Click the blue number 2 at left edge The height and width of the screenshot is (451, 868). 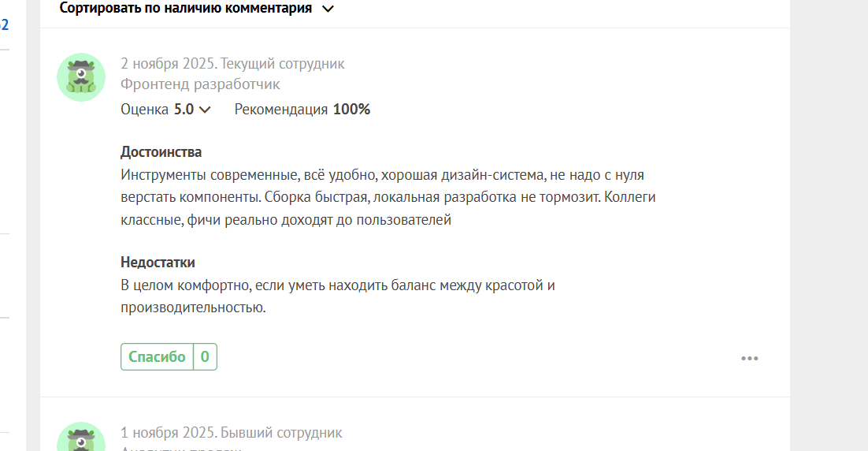click(5, 25)
